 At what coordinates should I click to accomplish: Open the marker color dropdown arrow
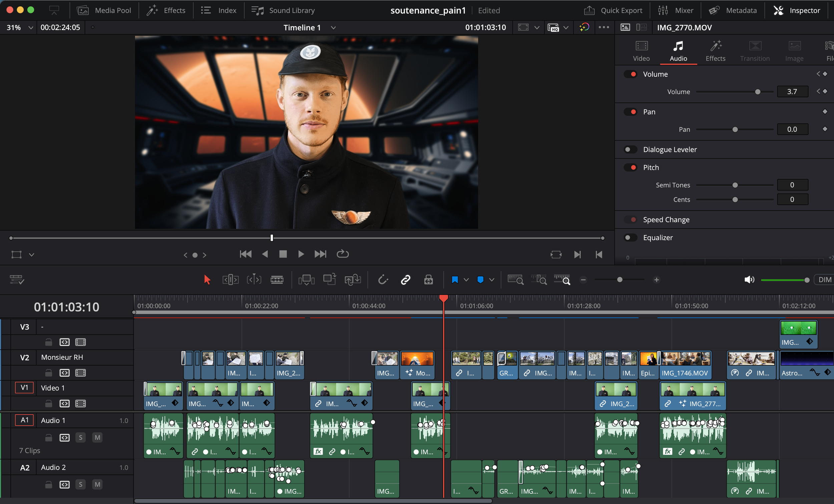(x=492, y=280)
